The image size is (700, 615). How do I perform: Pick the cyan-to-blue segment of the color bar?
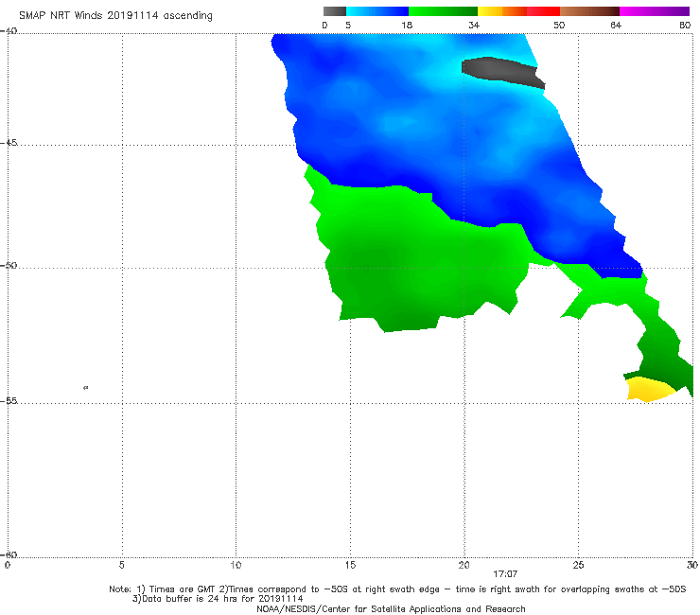pos(377,11)
